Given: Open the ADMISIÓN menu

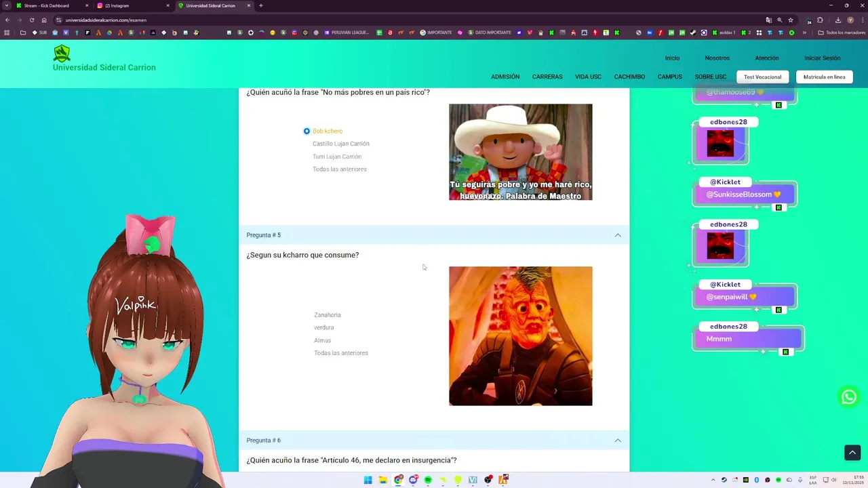Looking at the screenshot, I should click(505, 77).
